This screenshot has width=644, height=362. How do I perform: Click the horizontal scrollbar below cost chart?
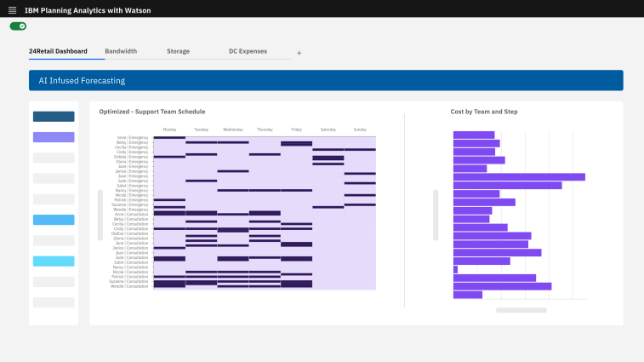pyautogui.click(x=521, y=310)
